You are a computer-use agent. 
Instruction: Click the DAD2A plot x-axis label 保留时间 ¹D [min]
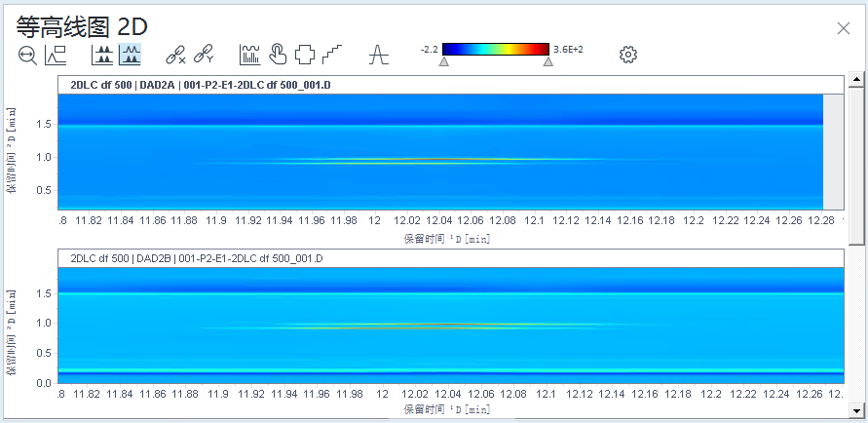click(x=447, y=239)
